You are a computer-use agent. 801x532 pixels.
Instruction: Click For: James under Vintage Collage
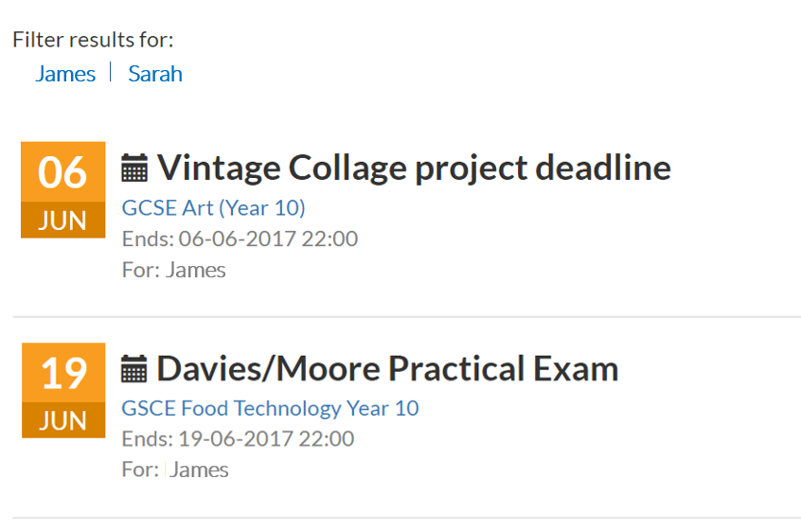pyautogui.click(x=174, y=270)
